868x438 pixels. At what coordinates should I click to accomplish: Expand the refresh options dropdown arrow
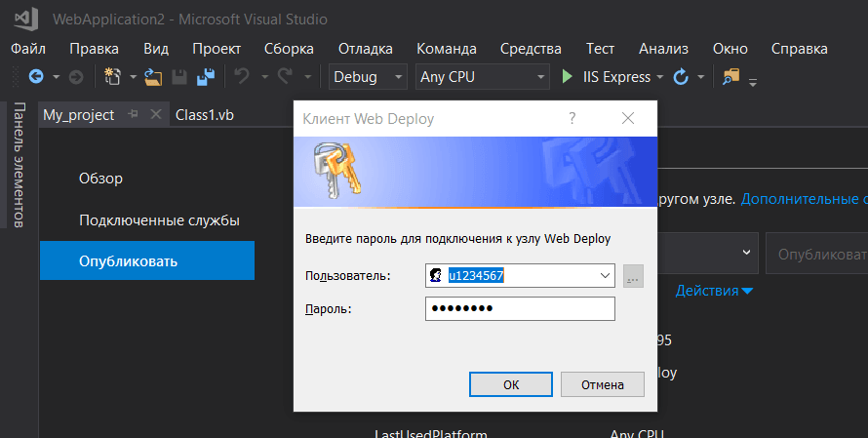[x=701, y=77]
